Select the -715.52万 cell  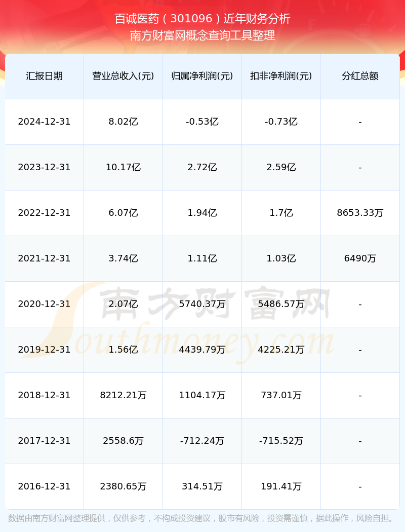[x=281, y=441]
